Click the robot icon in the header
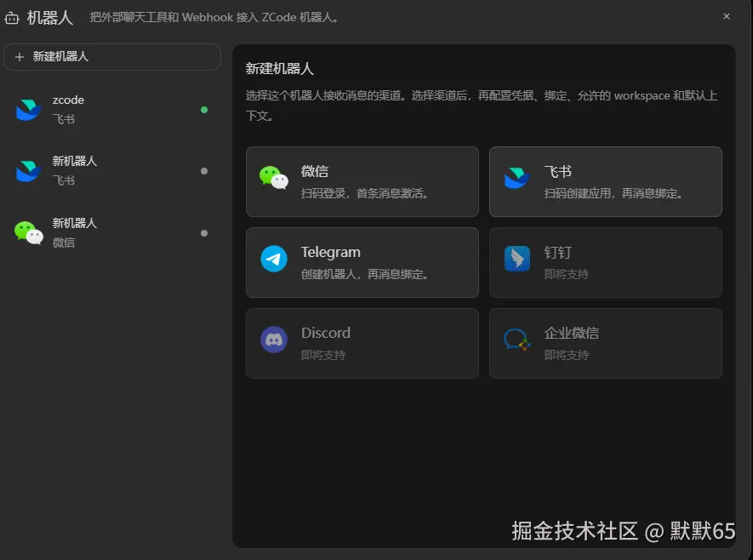 click(x=12, y=18)
